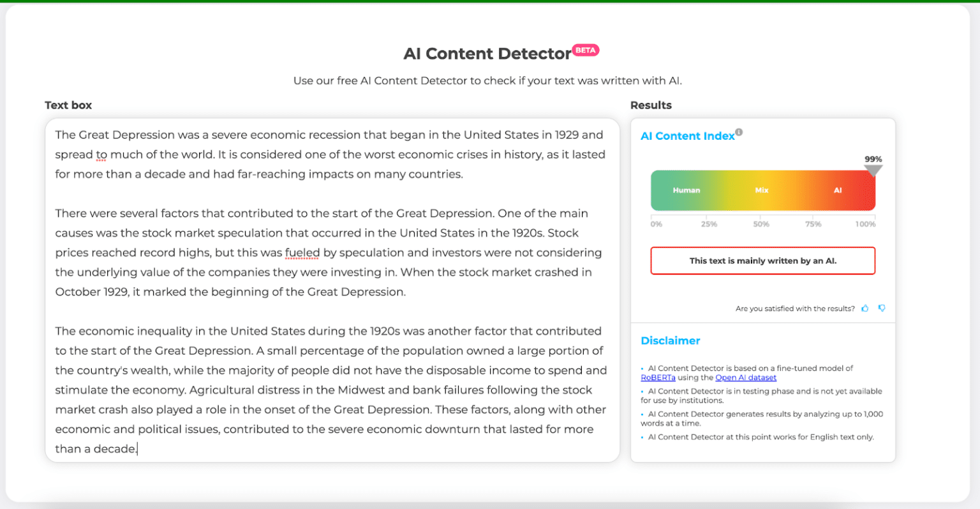
Task: Click the thumbs up feedback icon
Action: 865,308
